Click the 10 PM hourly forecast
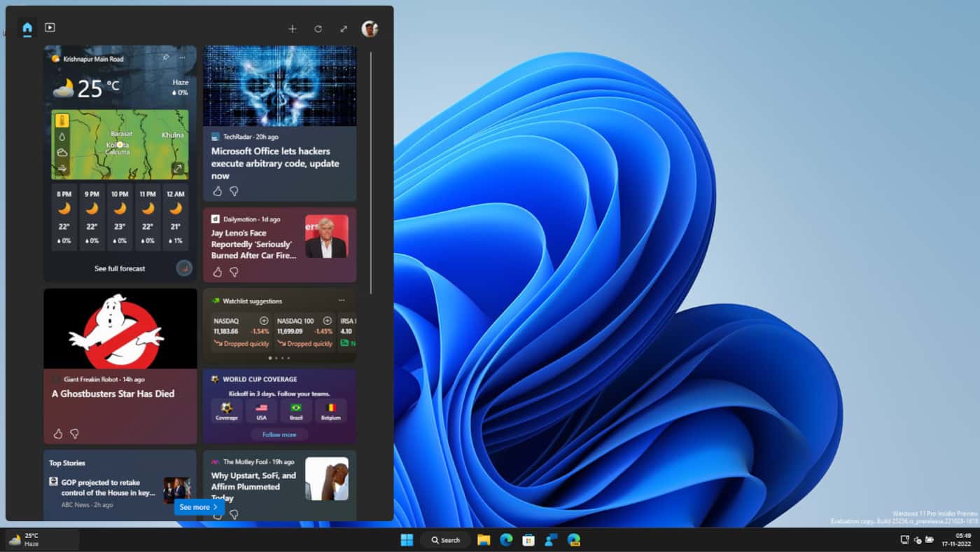Image resolution: width=980 pixels, height=552 pixels. pyautogui.click(x=120, y=217)
